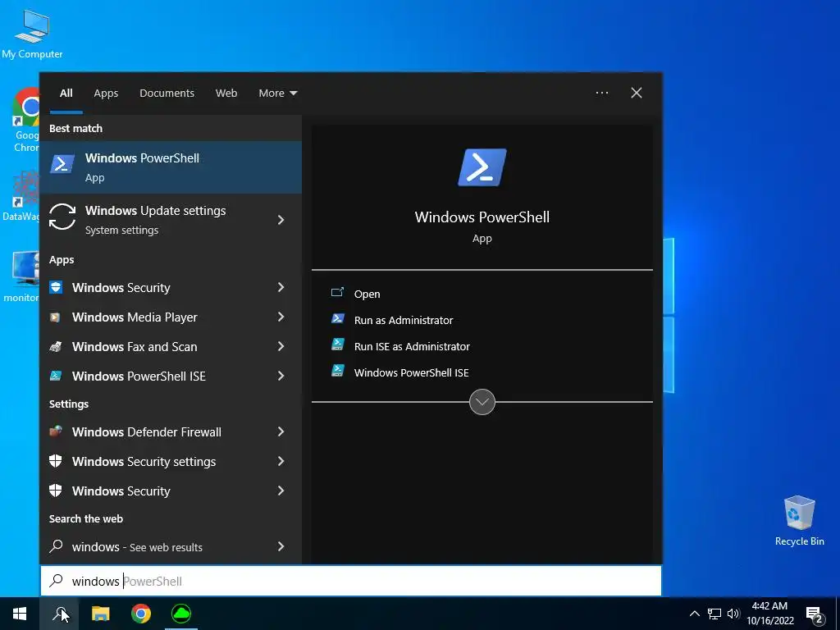
Task: Select Windows Fax and Scan result
Action: pyautogui.click(x=171, y=347)
